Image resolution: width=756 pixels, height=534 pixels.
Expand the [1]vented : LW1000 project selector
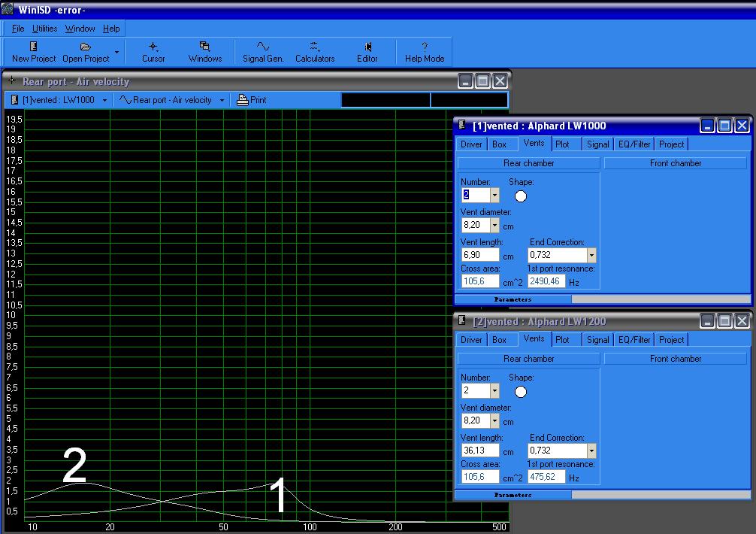click(x=104, y=100)
